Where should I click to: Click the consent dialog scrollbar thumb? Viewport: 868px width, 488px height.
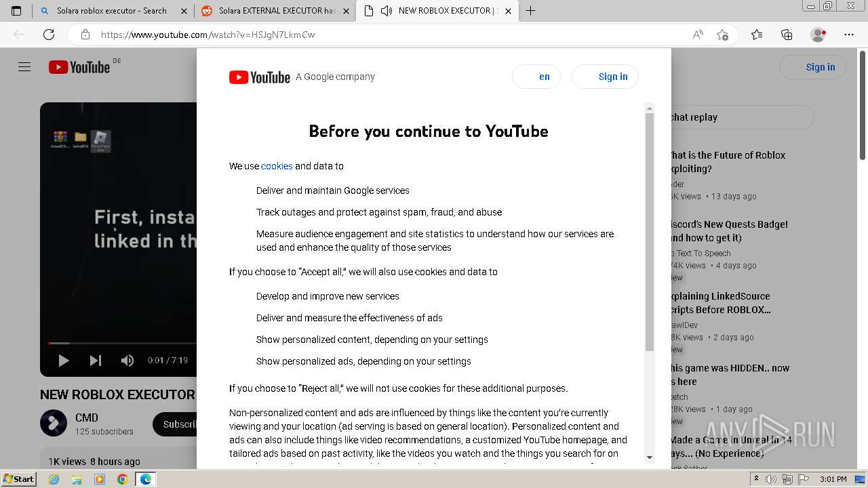pyautogui.click(x=650, y=232)
